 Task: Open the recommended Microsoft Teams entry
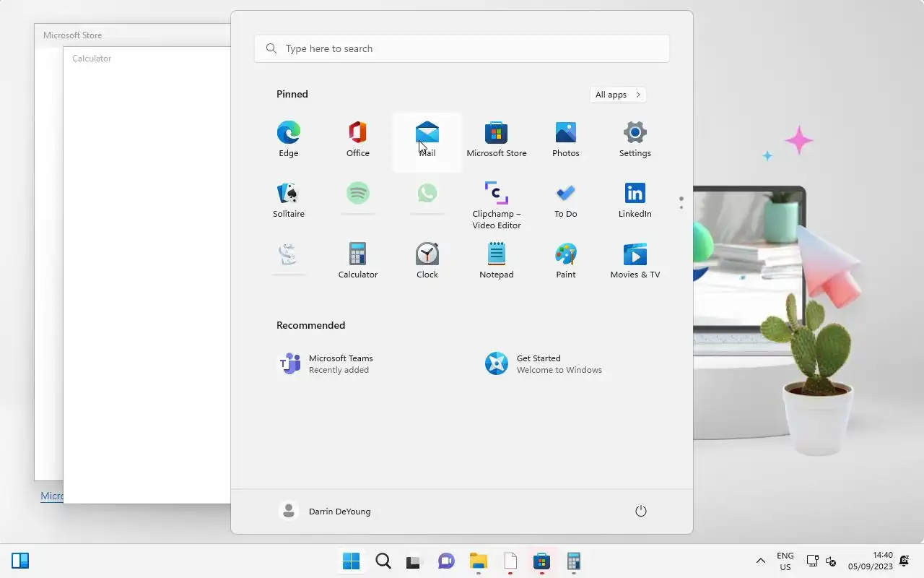358,363
